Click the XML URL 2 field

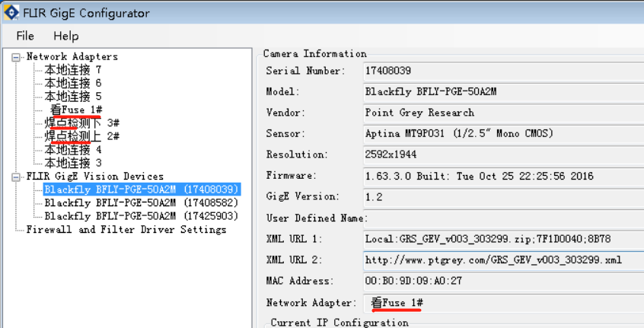coord(503,260)
